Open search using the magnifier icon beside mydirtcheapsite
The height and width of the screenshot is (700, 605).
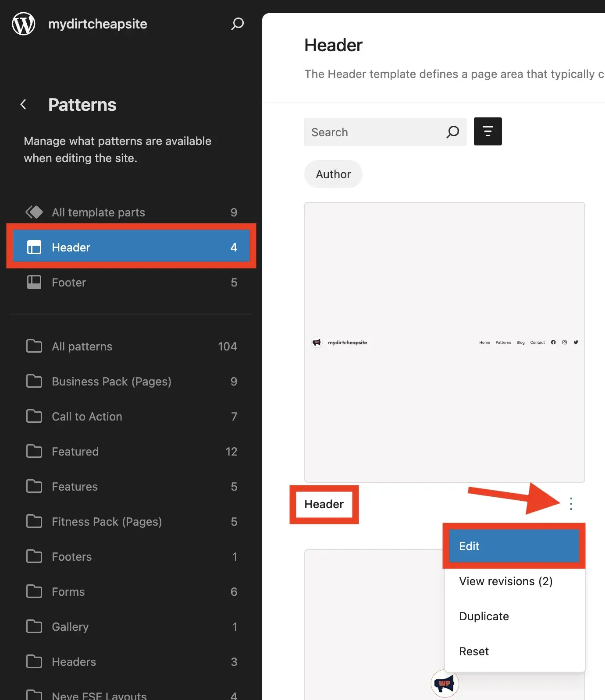[237, 24]
